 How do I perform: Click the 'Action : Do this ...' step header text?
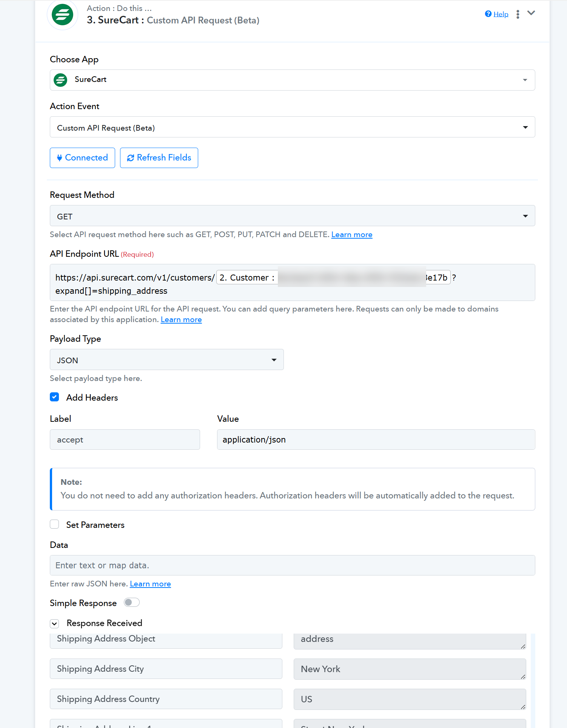[119, 8]
